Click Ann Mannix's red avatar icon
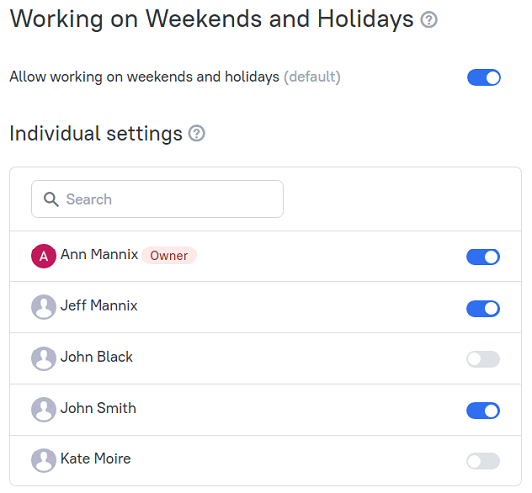The image size is (532, 493). coord(43,256)
